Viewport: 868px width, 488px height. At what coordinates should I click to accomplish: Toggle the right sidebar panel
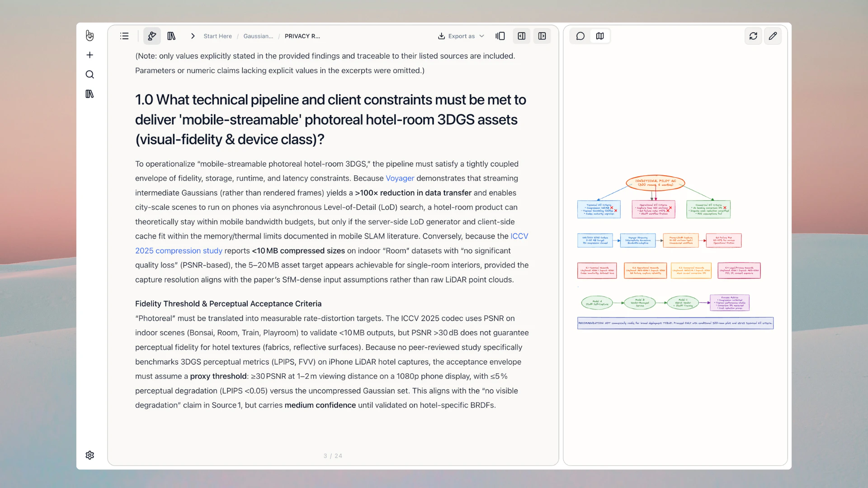pos(542,36)
